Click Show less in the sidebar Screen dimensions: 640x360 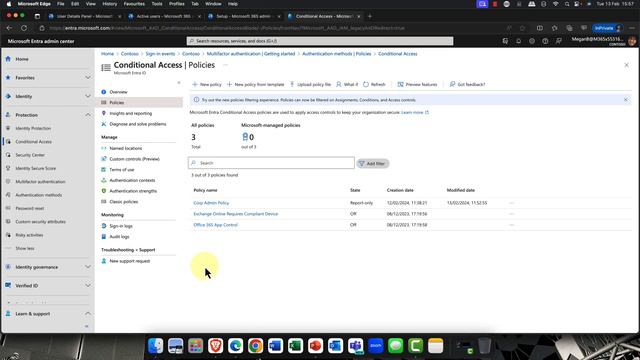pos(24,248)
